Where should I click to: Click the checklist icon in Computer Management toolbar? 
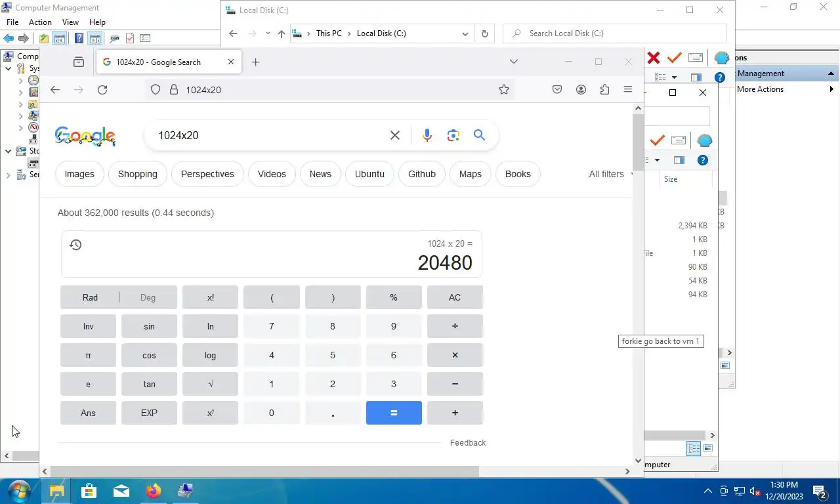(130, 39)
